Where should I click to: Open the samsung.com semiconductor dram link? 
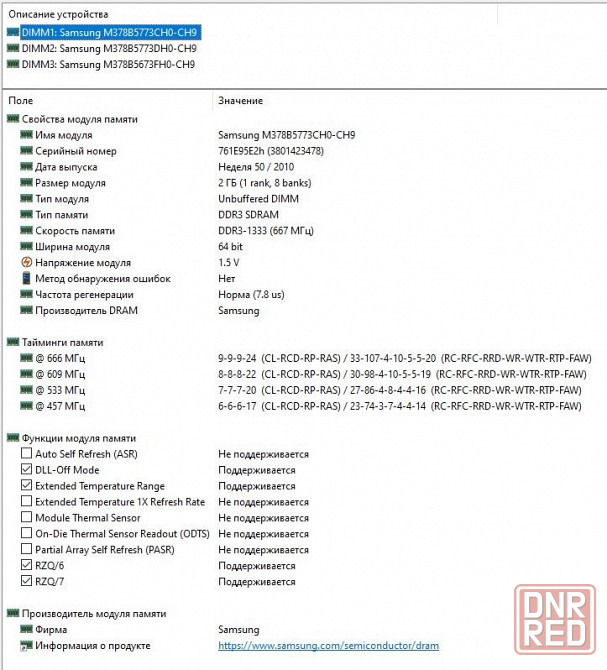[x=328, y=645]
